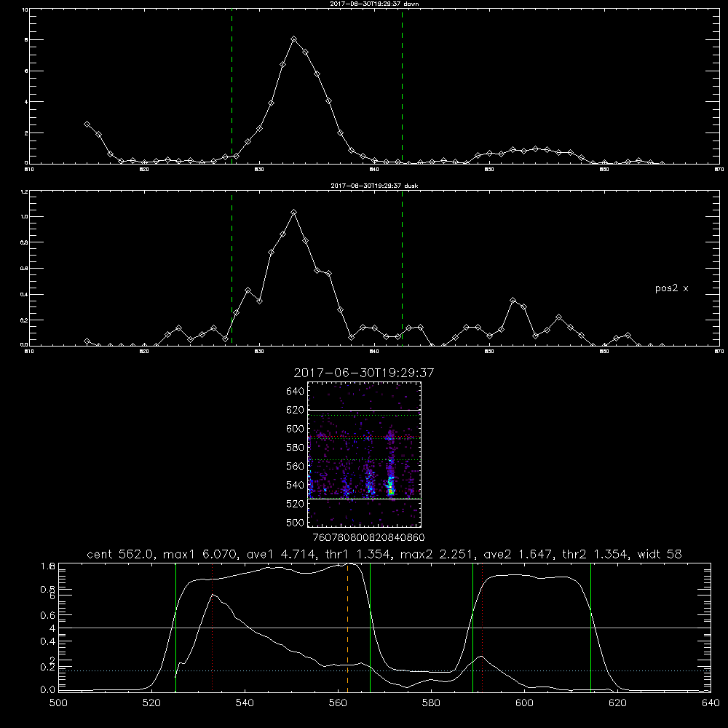The height and width of the screenshot is (728, 728).
Task: Click the large timestamp title above the heatmap
Action: point(364,373)
